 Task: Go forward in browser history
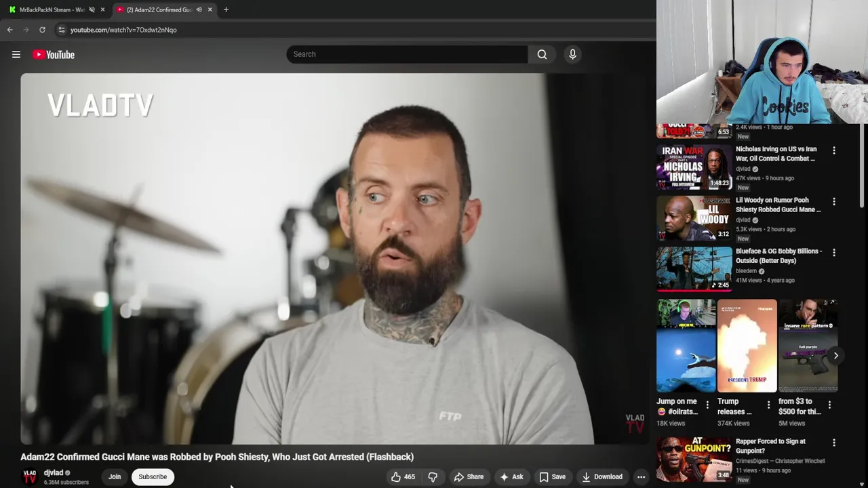(x=26, y=30)
